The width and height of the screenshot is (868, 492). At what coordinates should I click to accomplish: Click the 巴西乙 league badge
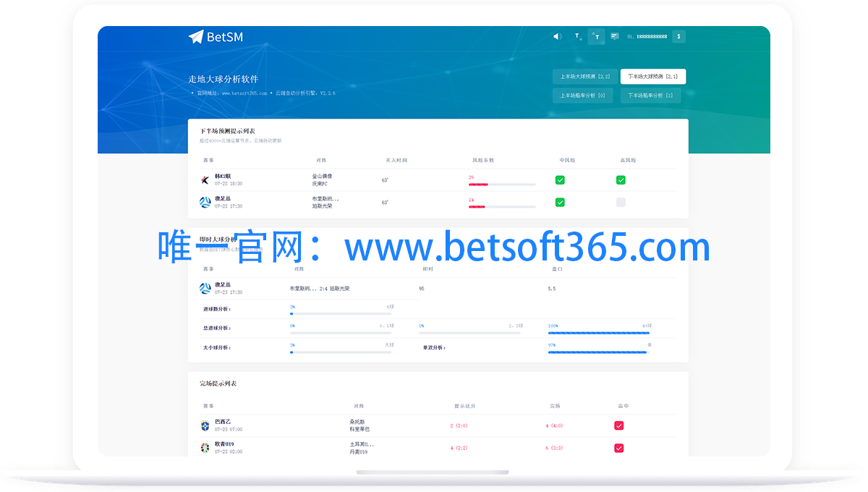(205, 425)
